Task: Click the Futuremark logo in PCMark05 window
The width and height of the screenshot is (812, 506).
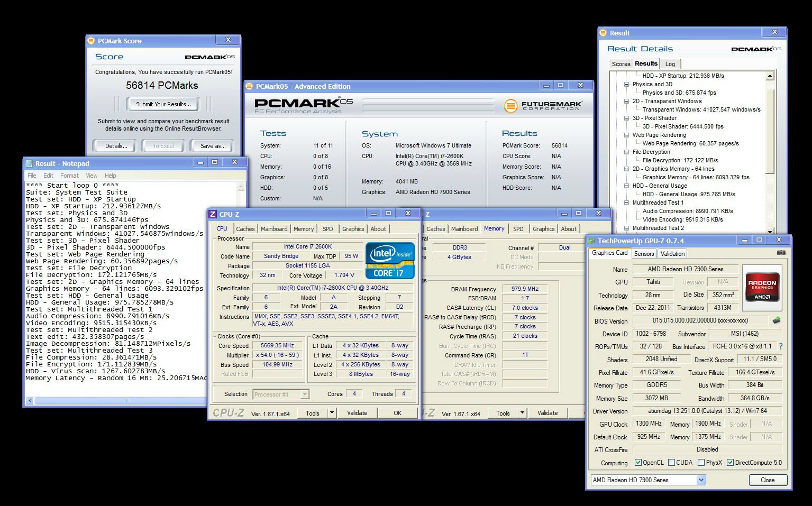Action: (x=543, y=105)
